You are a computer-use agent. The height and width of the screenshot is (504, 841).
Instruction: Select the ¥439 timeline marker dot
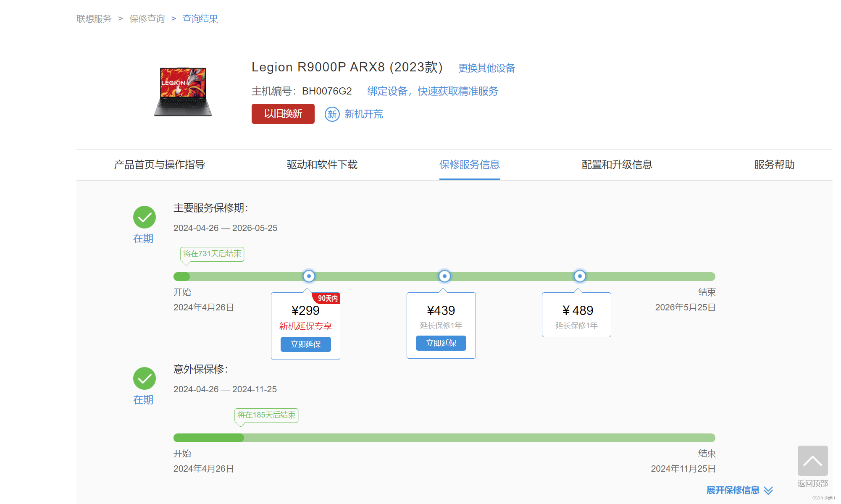click(x=444, y=276)
